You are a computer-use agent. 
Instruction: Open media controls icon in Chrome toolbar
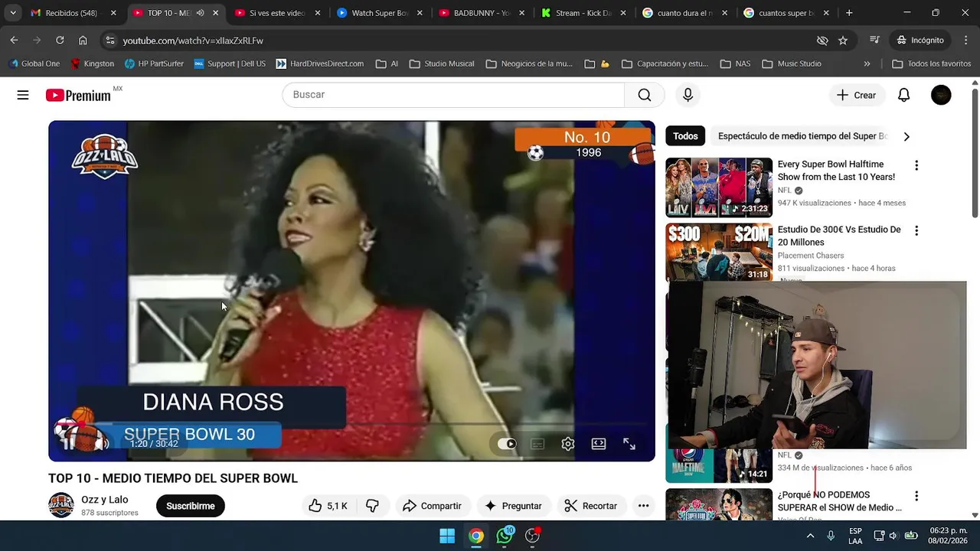point(874,40)
